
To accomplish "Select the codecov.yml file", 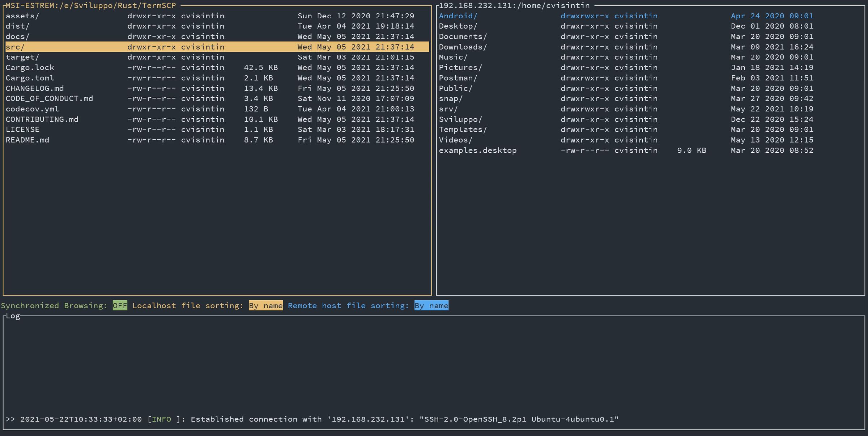I will pyautogui.click(x=31, y=109).
